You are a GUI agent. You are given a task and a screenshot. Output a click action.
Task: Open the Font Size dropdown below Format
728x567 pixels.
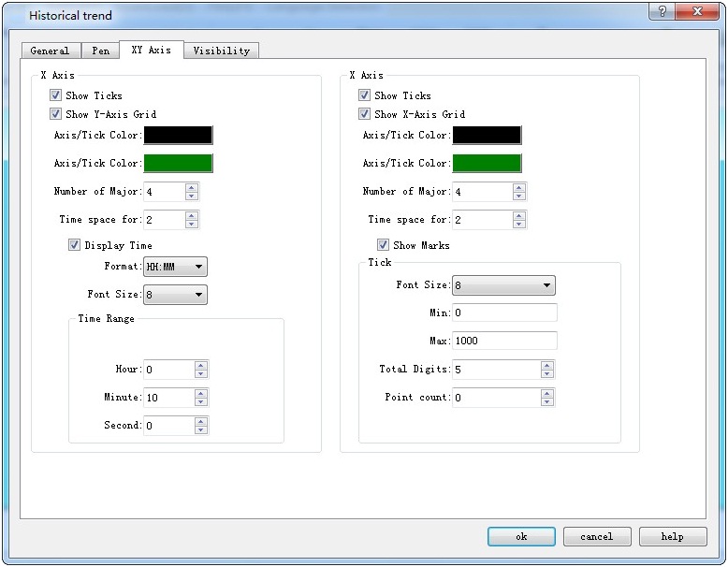click(175, 295)
